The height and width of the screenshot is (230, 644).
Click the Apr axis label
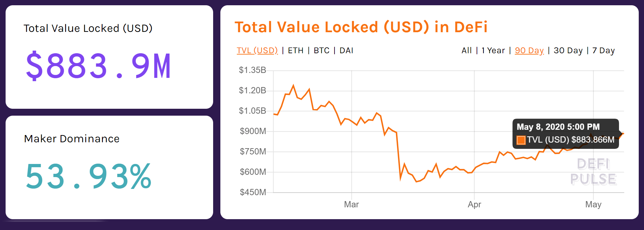474,204
